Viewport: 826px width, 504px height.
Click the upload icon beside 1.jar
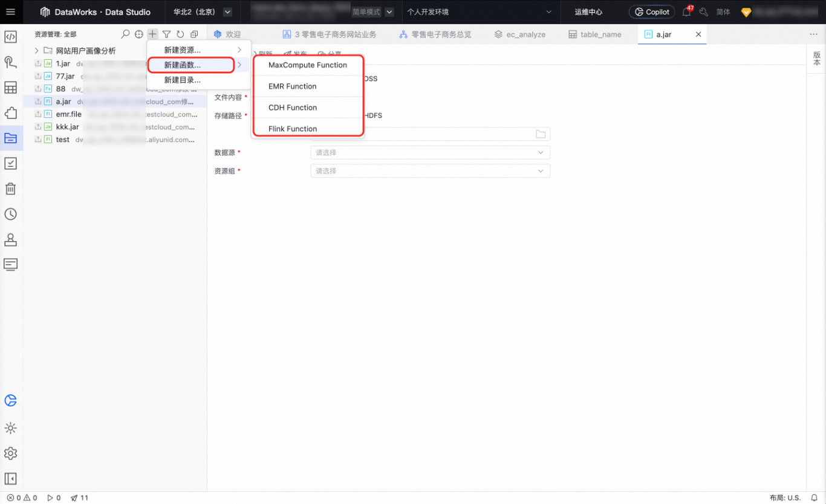[37, 63]
